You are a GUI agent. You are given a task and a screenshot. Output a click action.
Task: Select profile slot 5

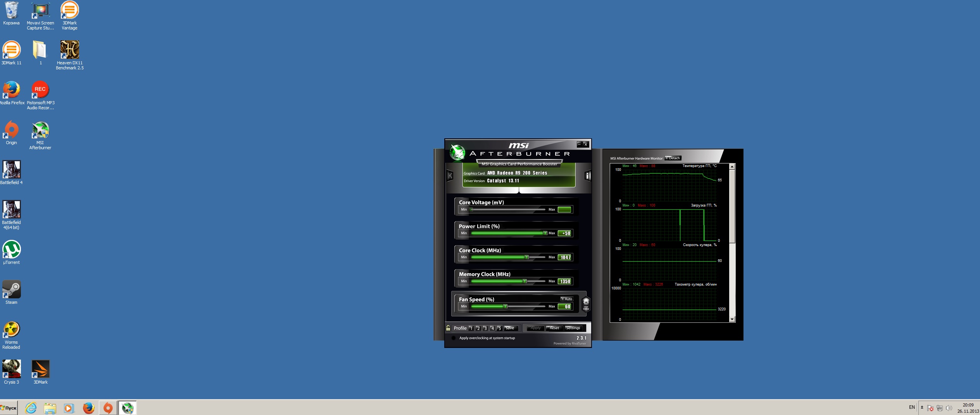tap(499, 328)
